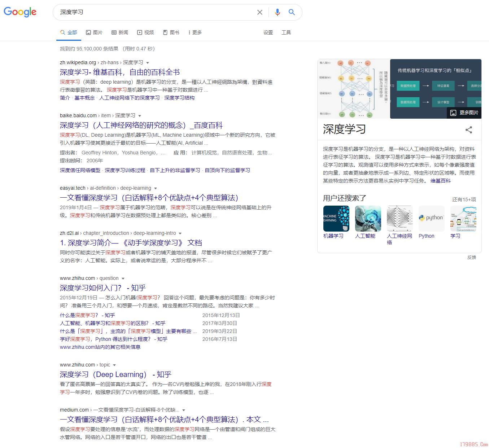Open the 更多 dropdown menu
The width and height of the screenshot is (489, 448).
[195, 32]
